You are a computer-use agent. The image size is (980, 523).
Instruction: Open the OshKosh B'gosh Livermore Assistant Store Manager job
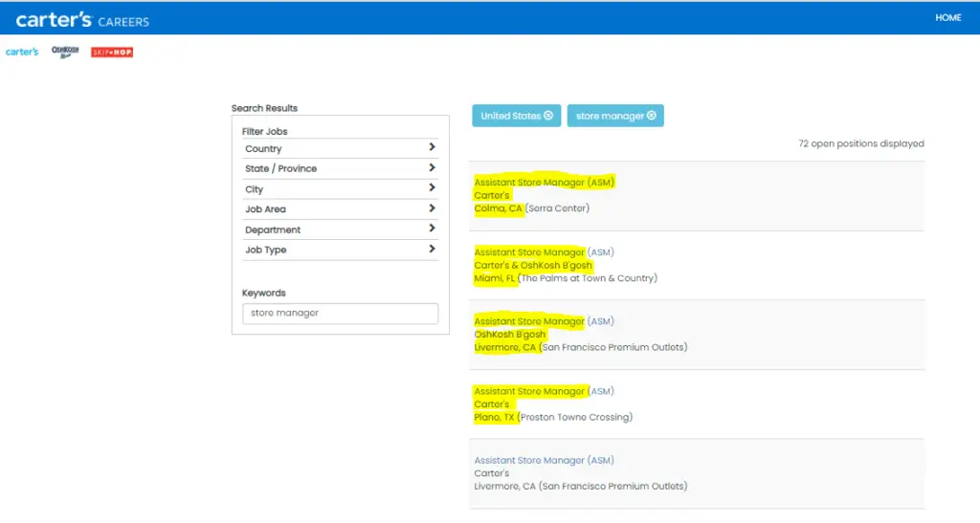(544, 321)
